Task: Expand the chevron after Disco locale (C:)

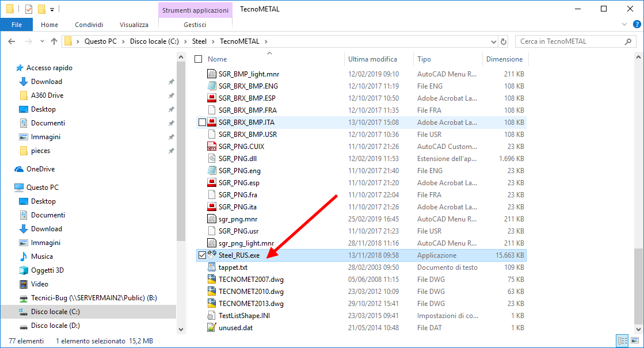Action: point(186,41)
